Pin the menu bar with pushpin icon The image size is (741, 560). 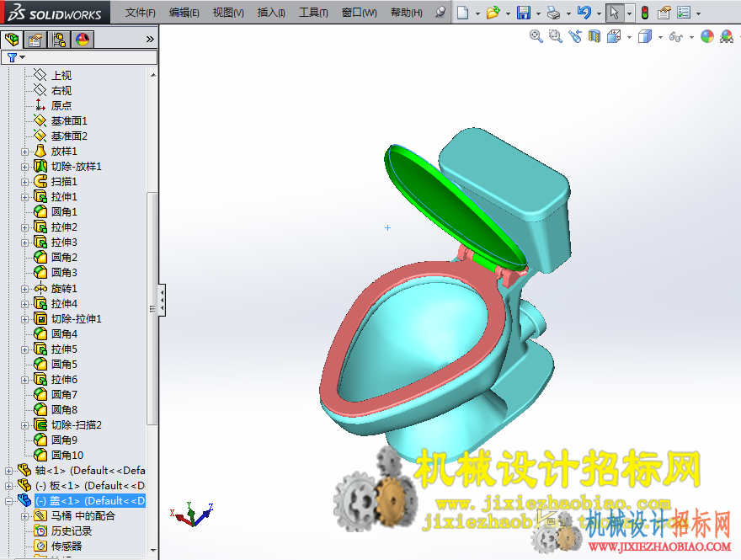[440, 12]
